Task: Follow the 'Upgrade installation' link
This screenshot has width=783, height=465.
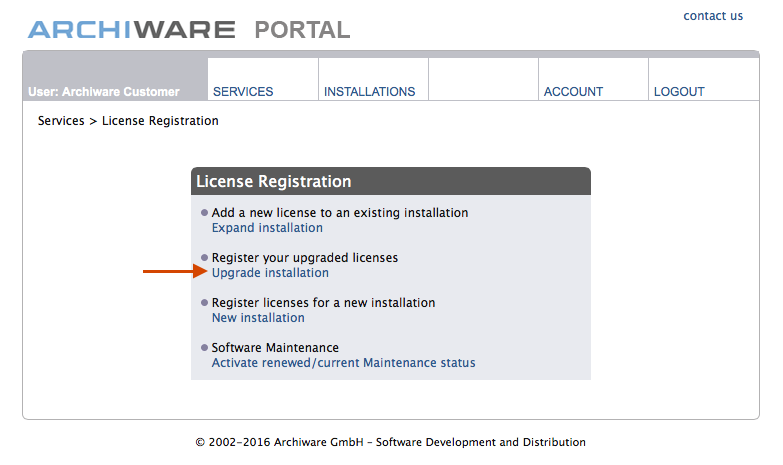Action: coord(270,273)
